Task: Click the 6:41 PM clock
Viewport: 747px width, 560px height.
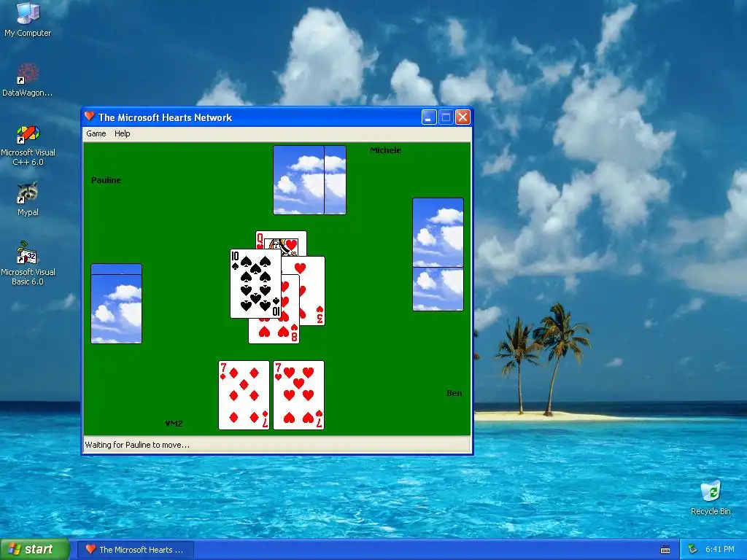Action: (720, 550)
